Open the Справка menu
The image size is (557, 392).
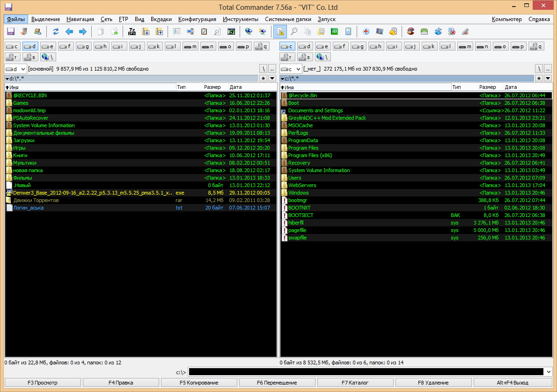coord(539,19)
